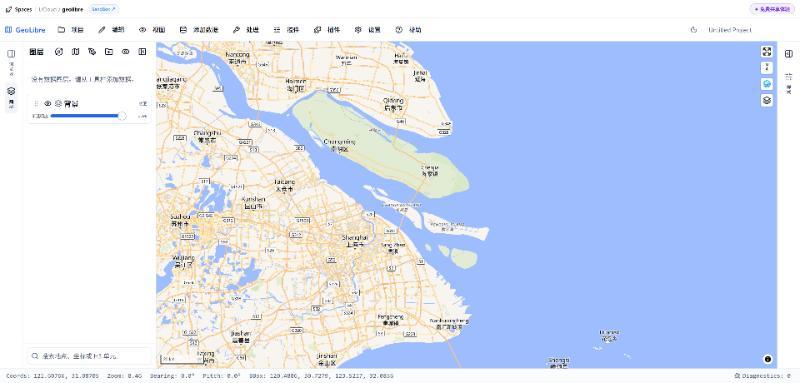Toggle all layers visibility eye in the toolbar
800x383 pixels.
[126, 52]
